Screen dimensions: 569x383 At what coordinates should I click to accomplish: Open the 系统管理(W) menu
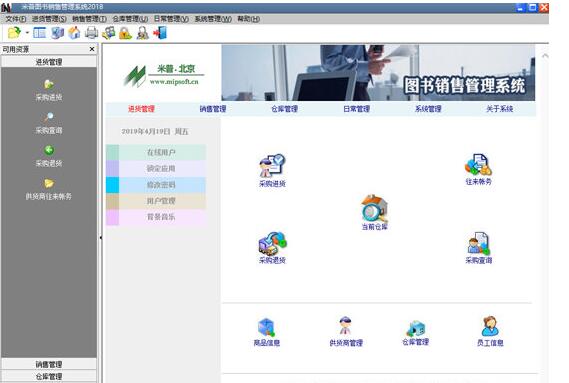[213, 19]
